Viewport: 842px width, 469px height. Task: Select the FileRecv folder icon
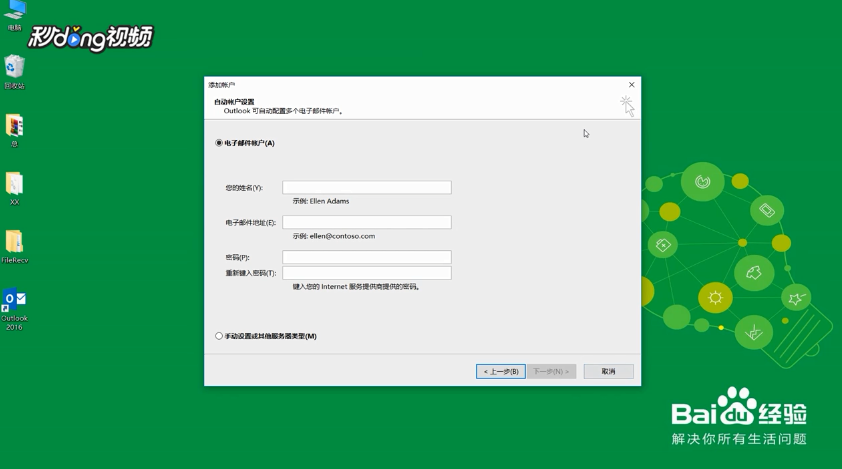[14, 246]
